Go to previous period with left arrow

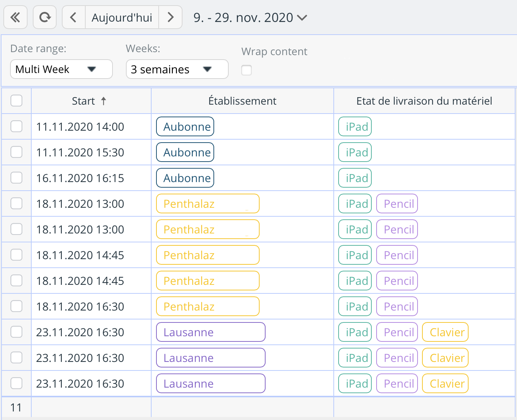coord(73,17)
